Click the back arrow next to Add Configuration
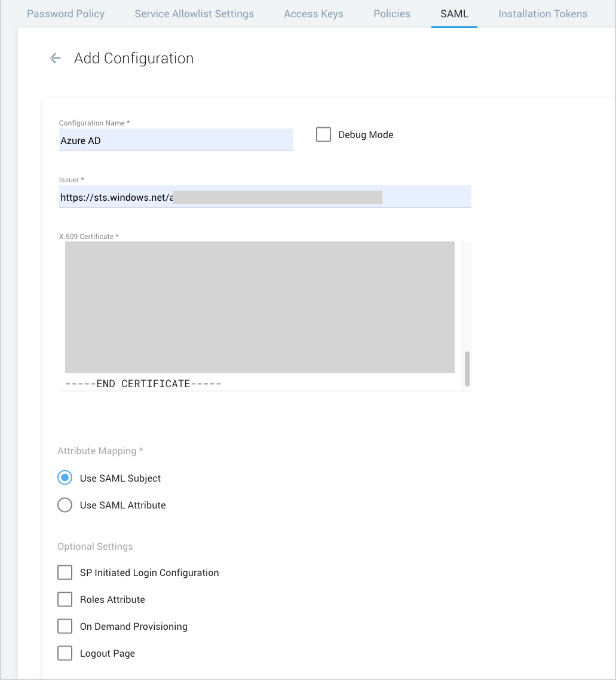 55,58
